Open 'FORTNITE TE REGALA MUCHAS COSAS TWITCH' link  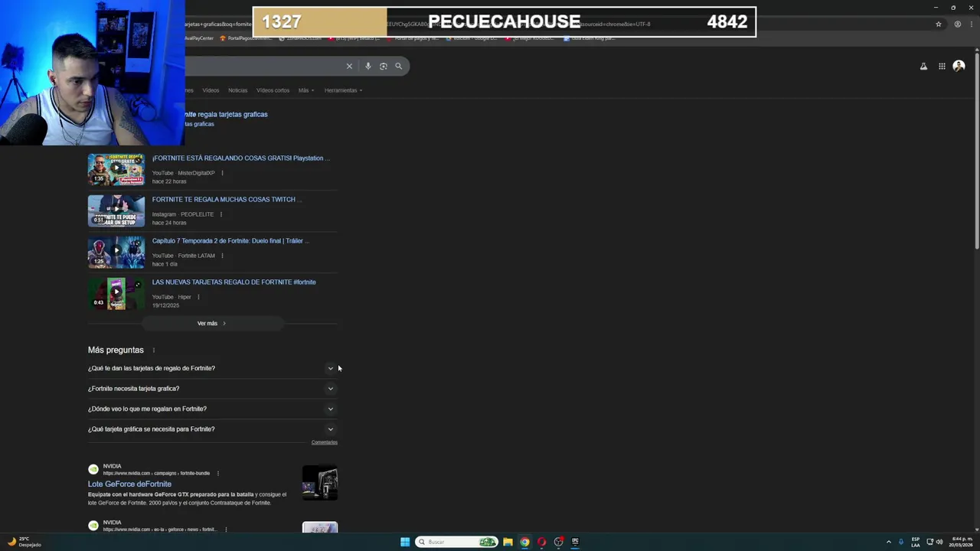(x=227, y=200)
